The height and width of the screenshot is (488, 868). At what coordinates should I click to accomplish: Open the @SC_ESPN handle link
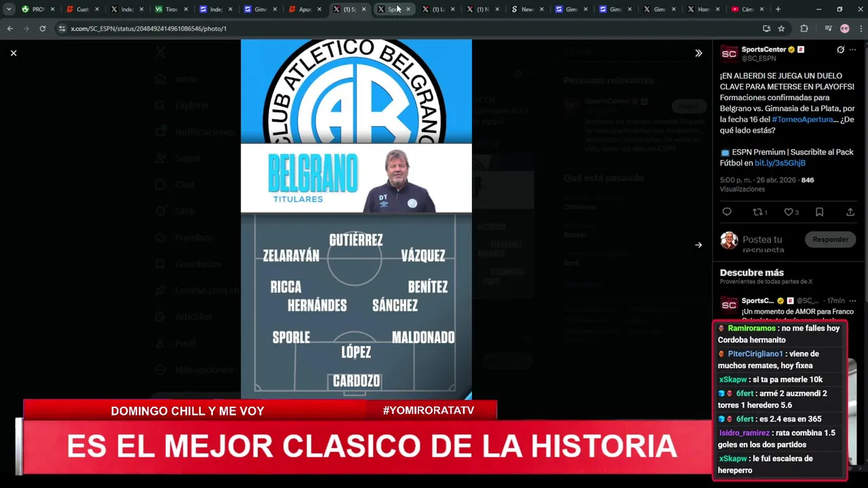click(759, 59)
